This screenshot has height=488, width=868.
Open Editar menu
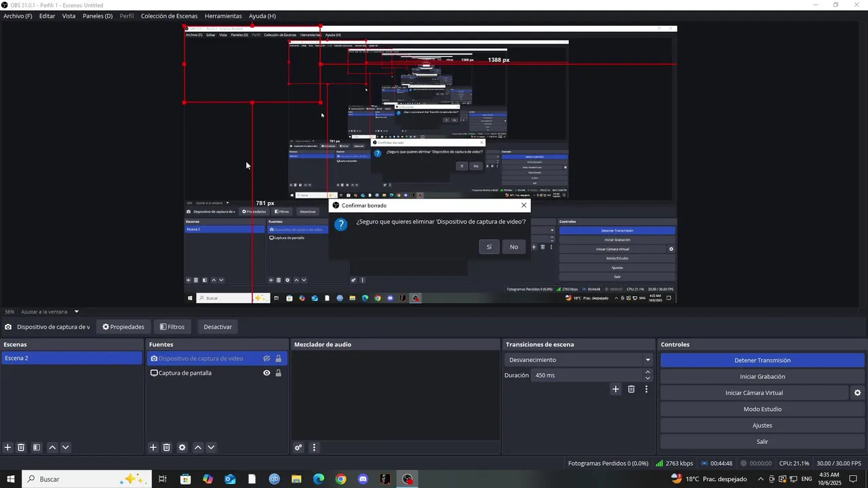(x=47, y=16)
